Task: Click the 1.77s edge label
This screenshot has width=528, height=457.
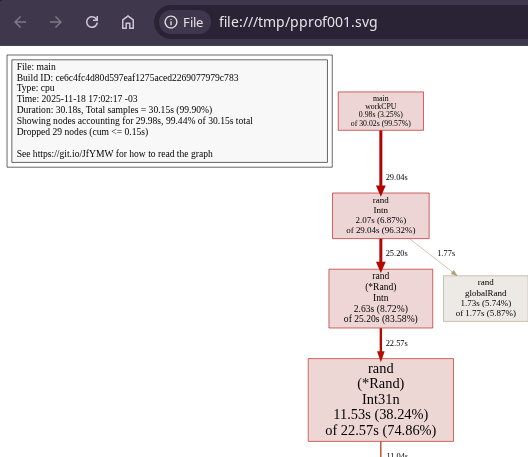Action: click(446, 253)
